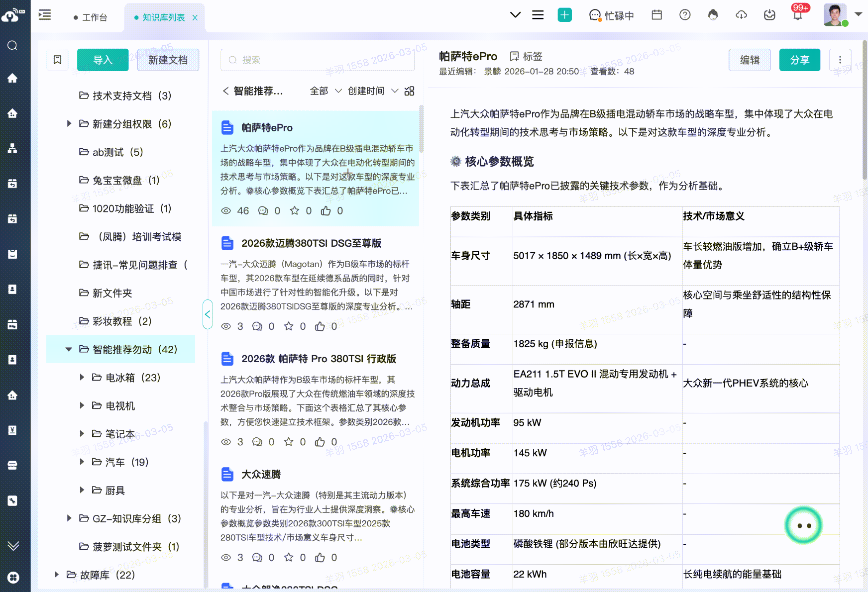Open the home icon in left sidebar
The width and height of the screenshot is (868, 592).
[x=12, y=78]
